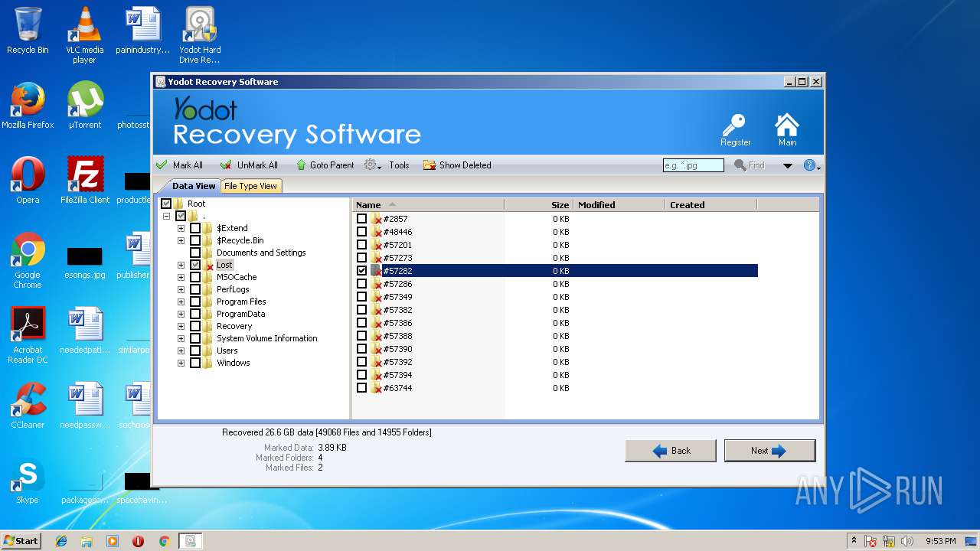Open Windows Explorer from taskbar
980x551 pixels.
[x=87, y=541]
